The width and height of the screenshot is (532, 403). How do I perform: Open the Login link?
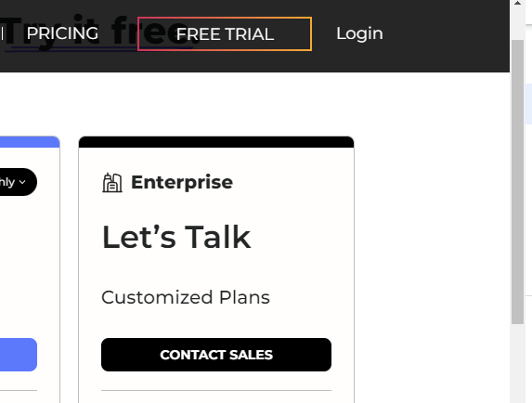(359, 33)
